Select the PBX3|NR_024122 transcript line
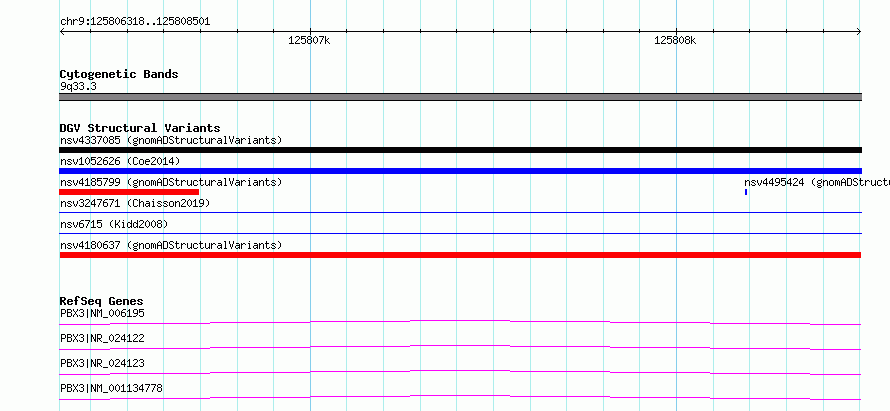 (x=460, y=347)
